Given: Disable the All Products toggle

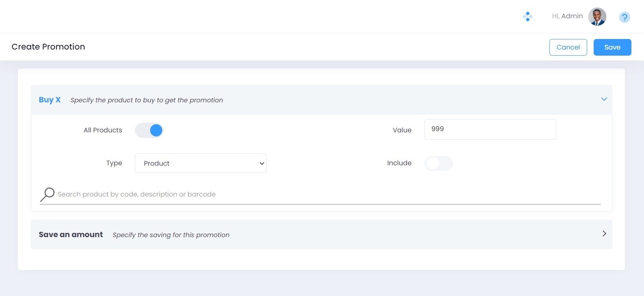Looking at the screenshot, I should 149,130.
